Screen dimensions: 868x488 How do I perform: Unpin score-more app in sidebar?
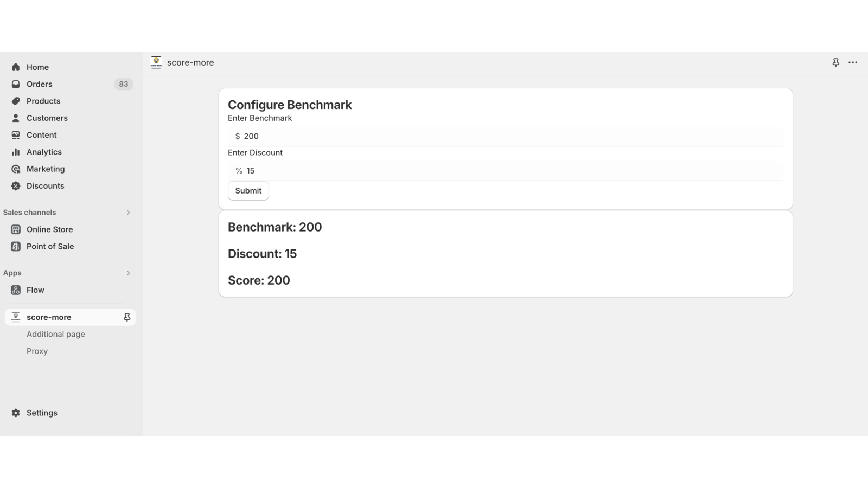pos(127,317)
